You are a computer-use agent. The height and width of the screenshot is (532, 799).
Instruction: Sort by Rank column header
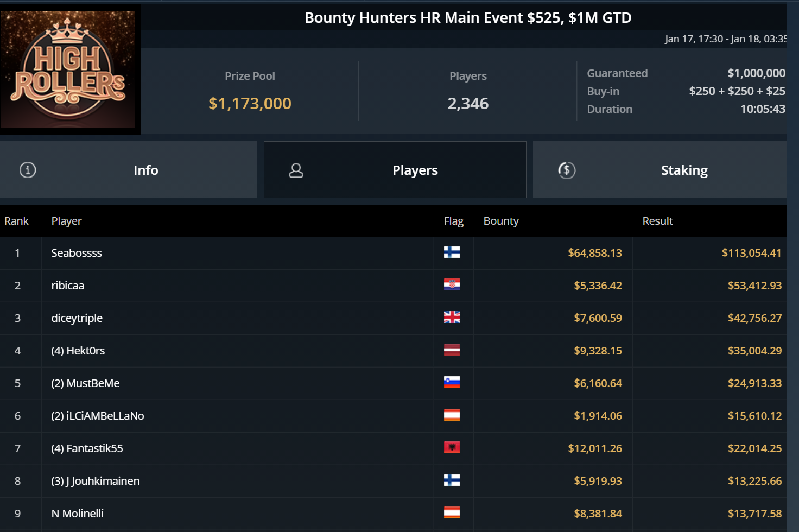tap(16, 221)
